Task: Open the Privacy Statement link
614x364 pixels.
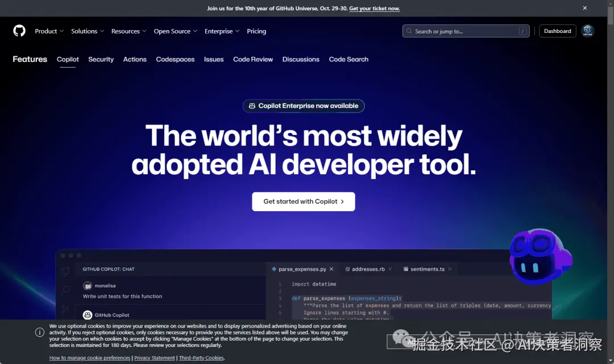Action: 155,358
